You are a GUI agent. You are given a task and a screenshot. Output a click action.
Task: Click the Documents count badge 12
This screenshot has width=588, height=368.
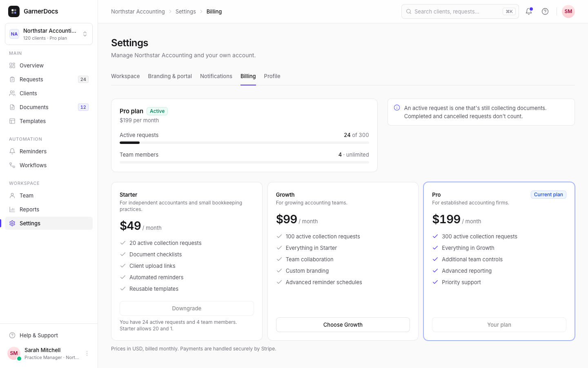(x=83, y=107)
